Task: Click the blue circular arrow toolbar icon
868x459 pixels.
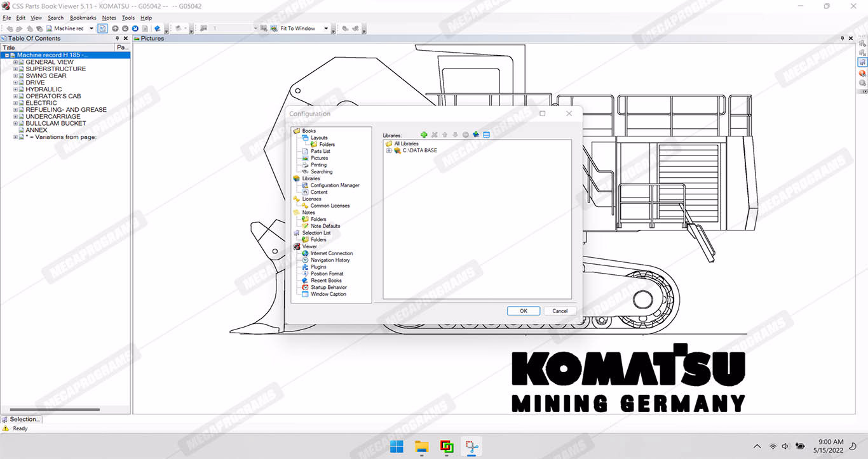Action: point(135,29)
